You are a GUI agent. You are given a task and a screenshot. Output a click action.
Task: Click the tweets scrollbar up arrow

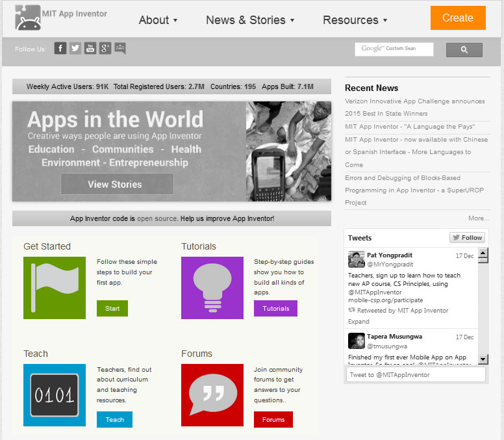483,253
